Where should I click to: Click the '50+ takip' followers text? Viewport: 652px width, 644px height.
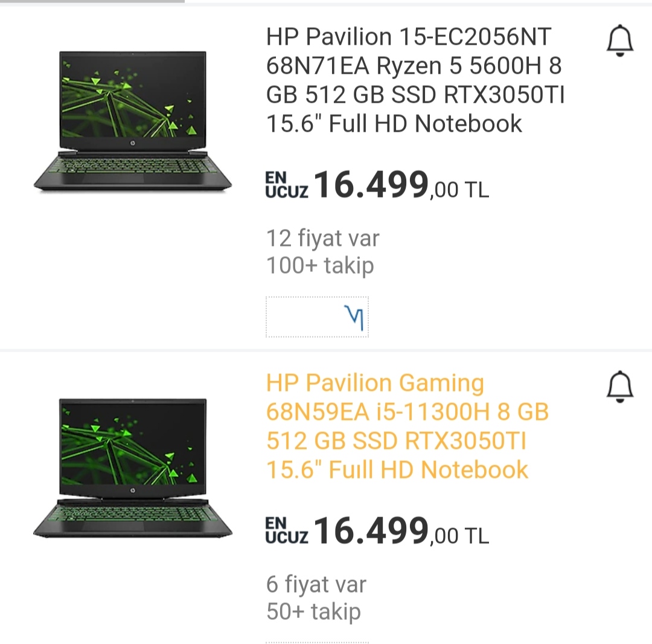[313, 611]
